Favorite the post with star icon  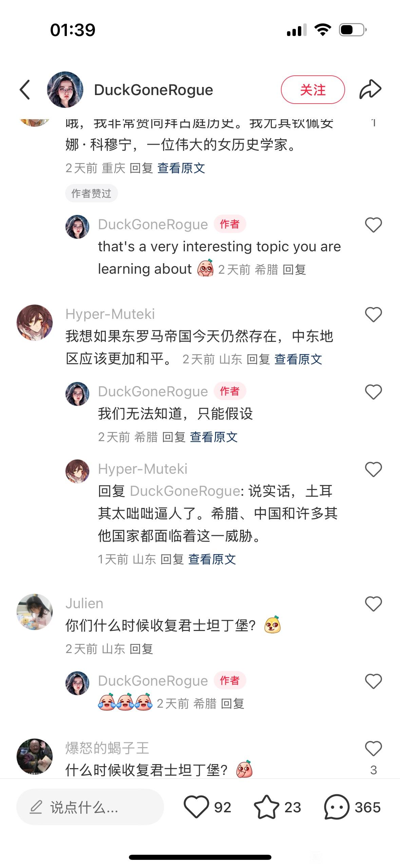coord(266,807)
